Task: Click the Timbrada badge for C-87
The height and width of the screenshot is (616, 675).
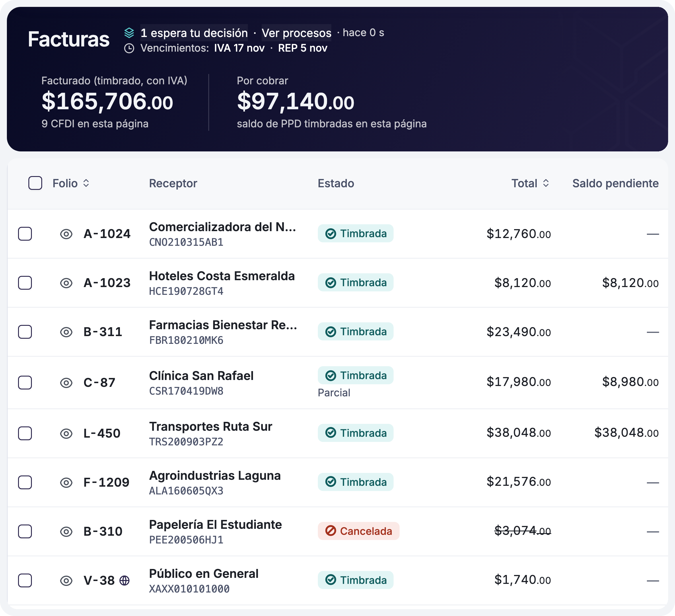Action: coord(356,375)
